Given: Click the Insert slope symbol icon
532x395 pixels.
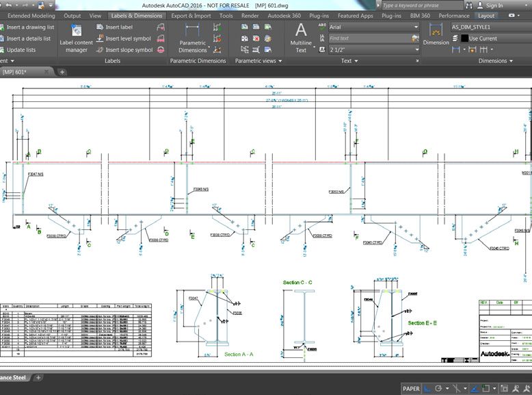Looking at the screenshot, I should click(99, 50).
